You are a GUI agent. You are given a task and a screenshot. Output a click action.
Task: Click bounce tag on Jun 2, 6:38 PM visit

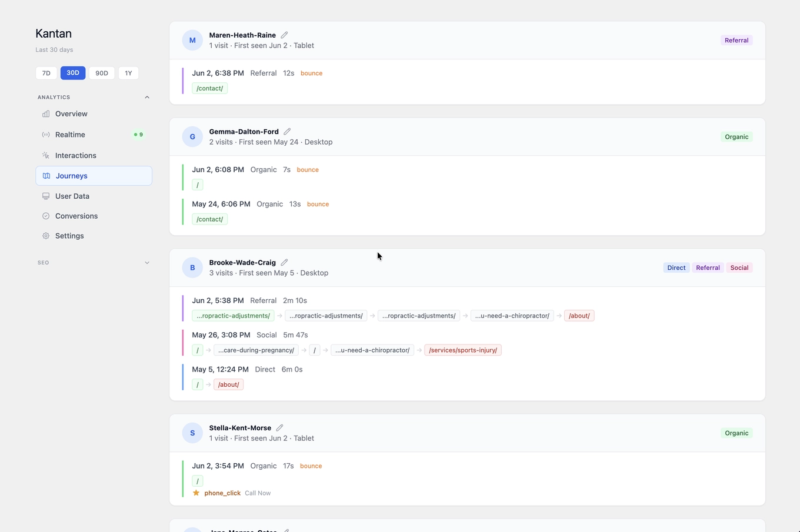point(311,73)
